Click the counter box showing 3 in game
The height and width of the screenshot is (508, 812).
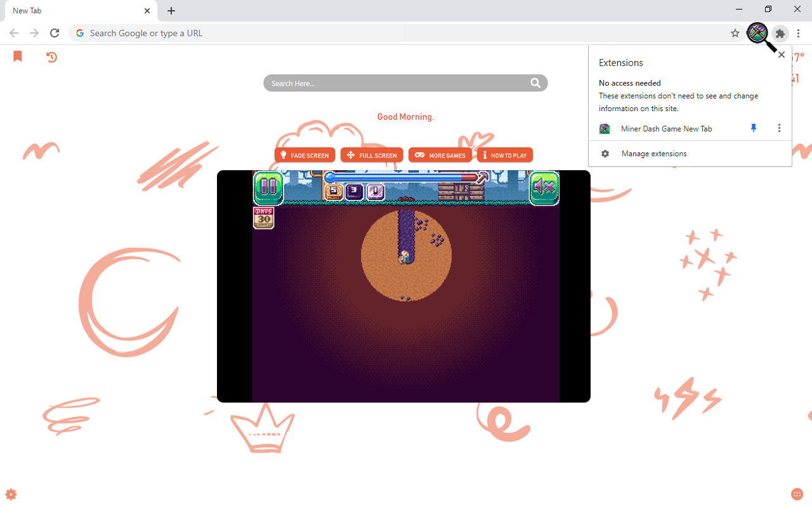(x=355, y=191)
